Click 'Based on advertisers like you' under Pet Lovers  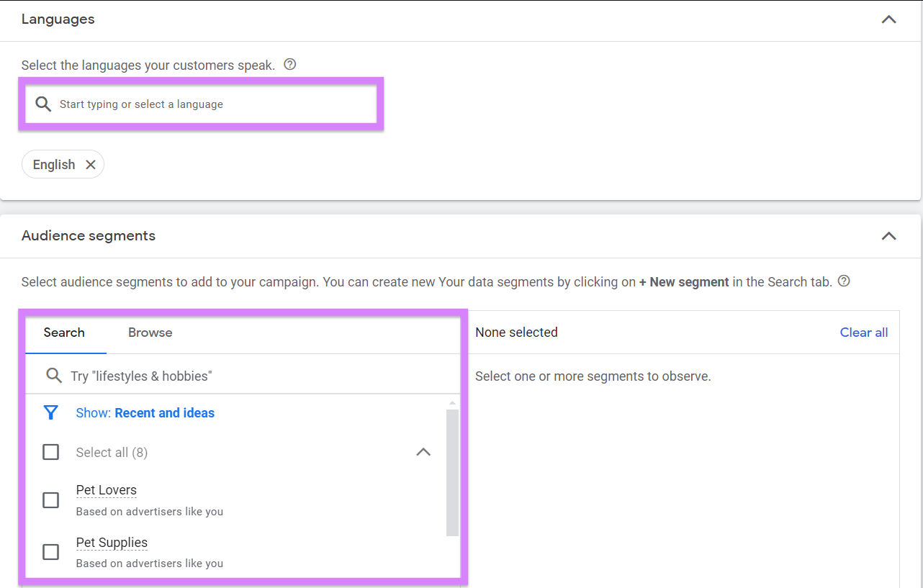(x=150, y=512)
